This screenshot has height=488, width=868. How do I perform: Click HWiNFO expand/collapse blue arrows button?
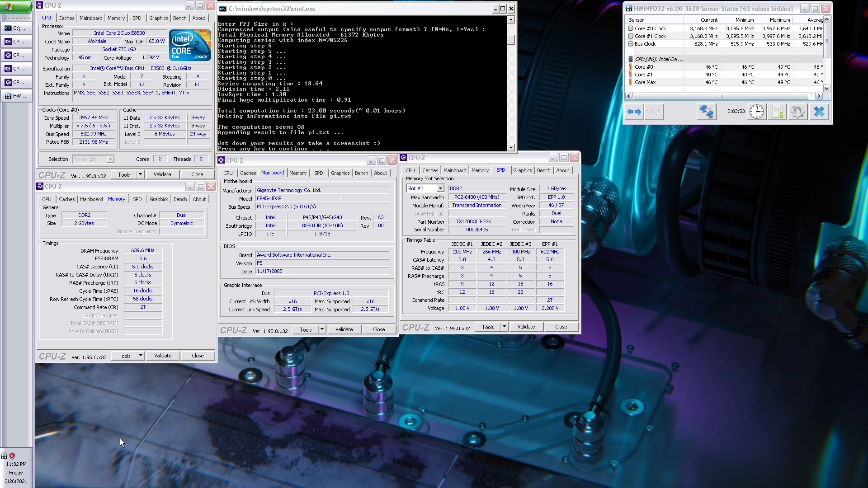pyautogui.click(x=634, y=112)
